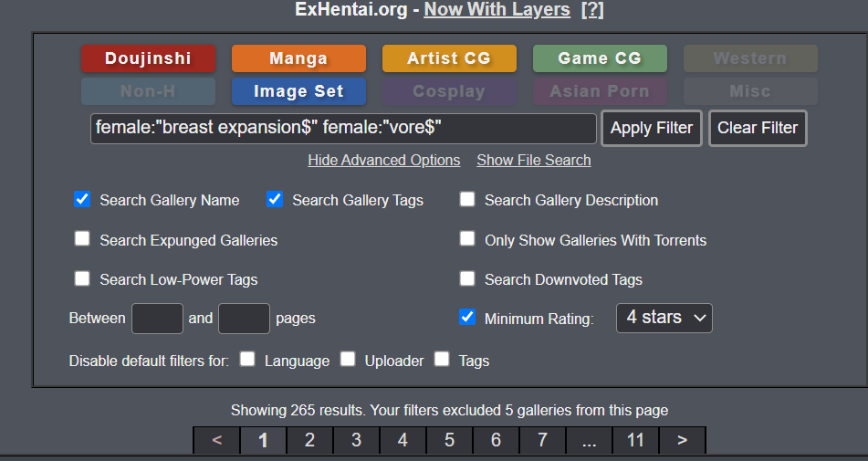Click in the search query text field
The height and width of the screenshot is (461, 868).
tap(342, 128)
